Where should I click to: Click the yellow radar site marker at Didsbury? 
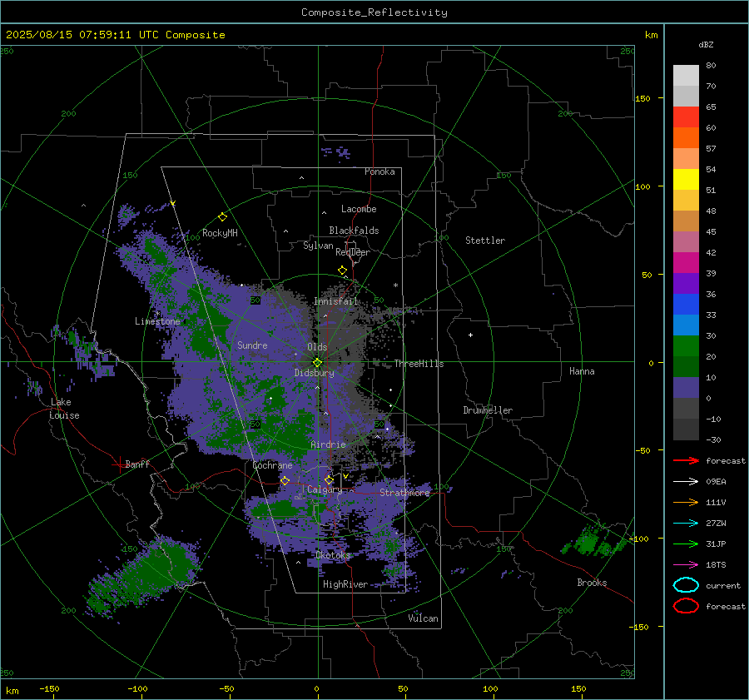[317, 363]
